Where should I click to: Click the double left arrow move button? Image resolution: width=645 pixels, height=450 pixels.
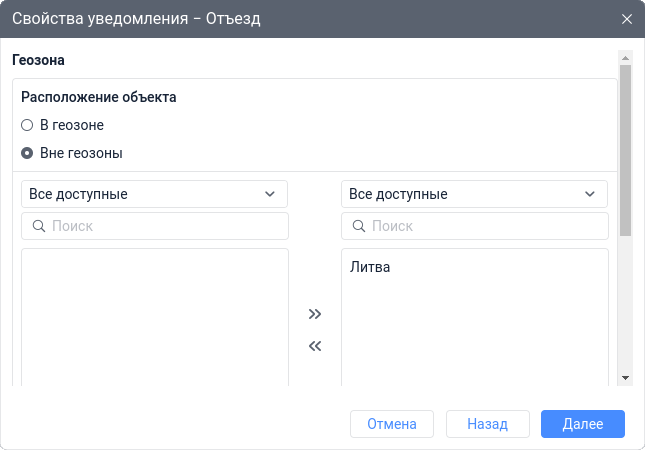click(315, 347)
